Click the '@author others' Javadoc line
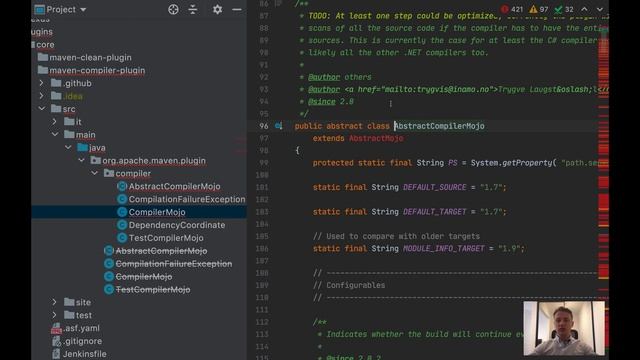 (340, 77)
